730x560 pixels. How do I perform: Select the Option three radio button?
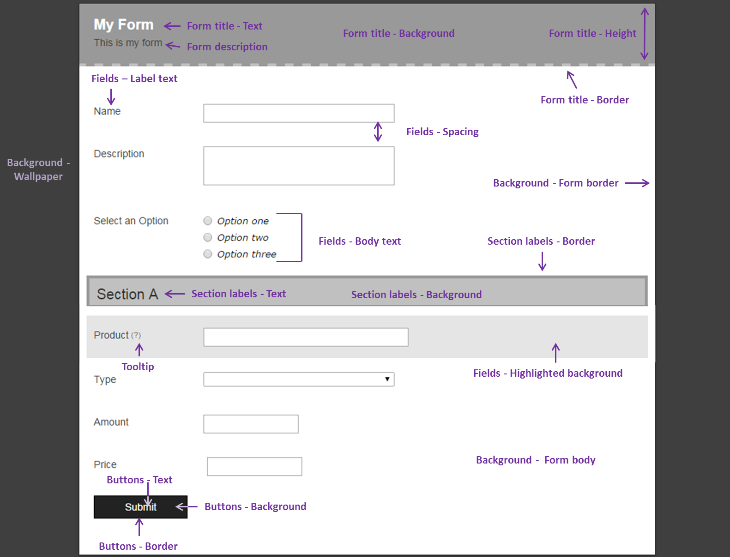point(208,254)
